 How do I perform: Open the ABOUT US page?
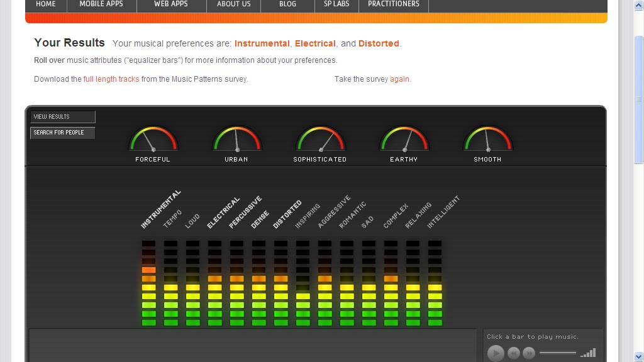pos(233,4)
